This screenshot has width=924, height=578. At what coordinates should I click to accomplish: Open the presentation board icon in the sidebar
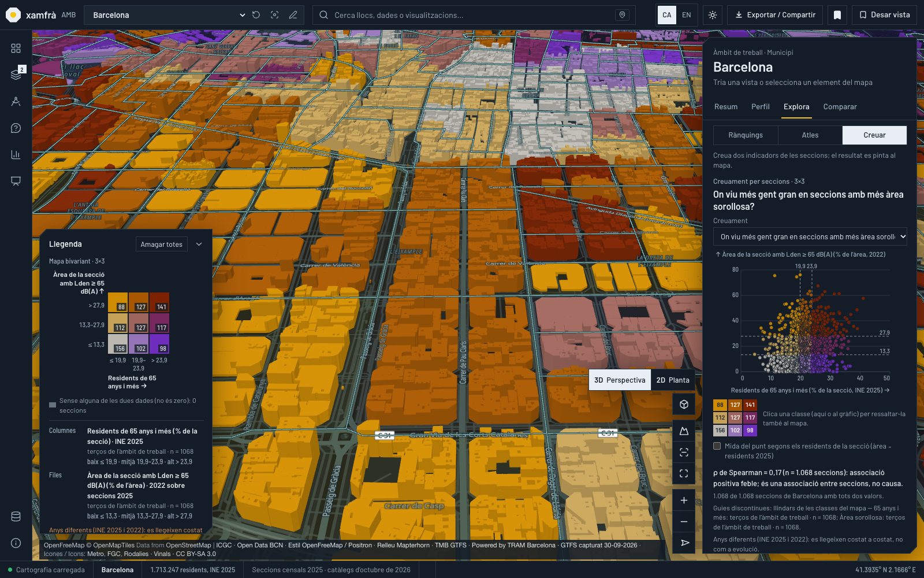pyautogui.click(x=16, y=181)
